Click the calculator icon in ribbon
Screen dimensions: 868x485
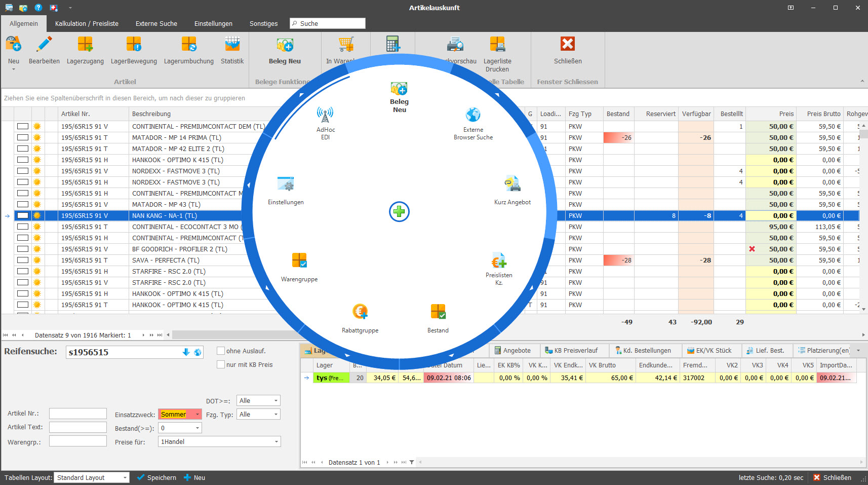tap(392, 44)
